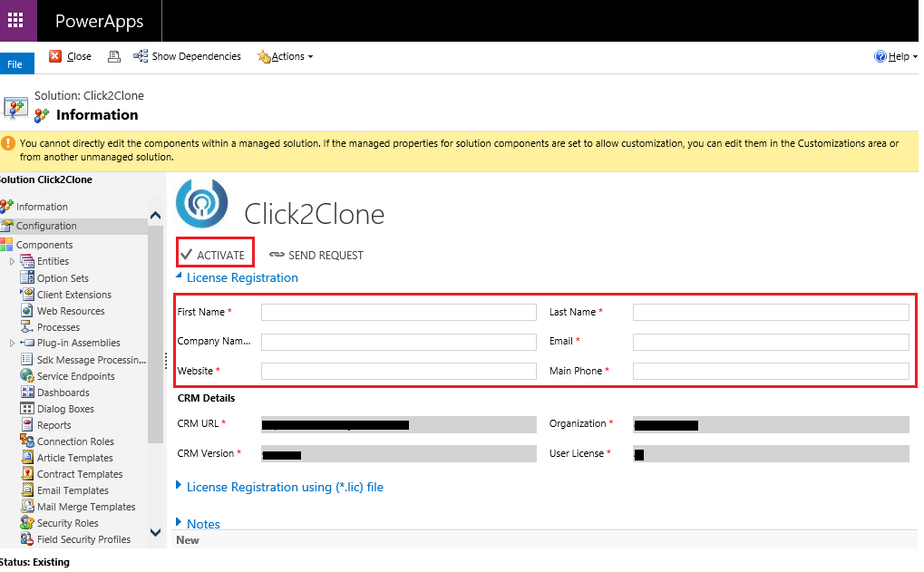Click the Processes icon
Screen dimensions: 924x572
point(27,326)
